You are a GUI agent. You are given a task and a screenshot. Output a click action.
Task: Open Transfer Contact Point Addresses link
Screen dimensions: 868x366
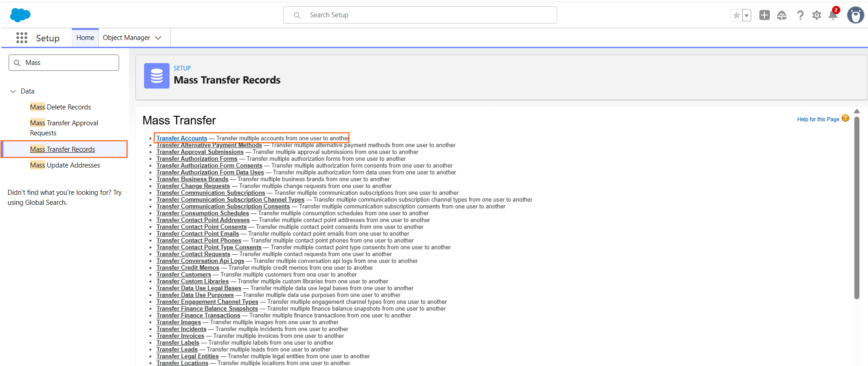tap(203, 220)
